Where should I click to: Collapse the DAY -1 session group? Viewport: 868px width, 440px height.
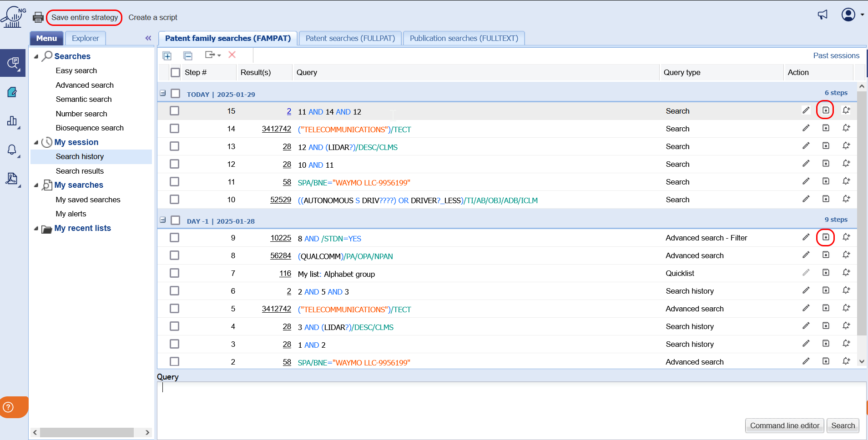click(162, 220)
